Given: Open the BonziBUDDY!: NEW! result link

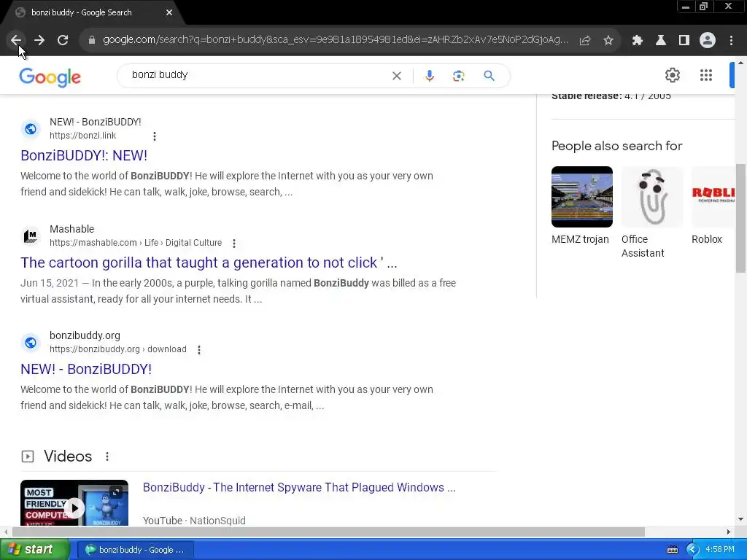Looking at the screenshot, I should [84, 155].
